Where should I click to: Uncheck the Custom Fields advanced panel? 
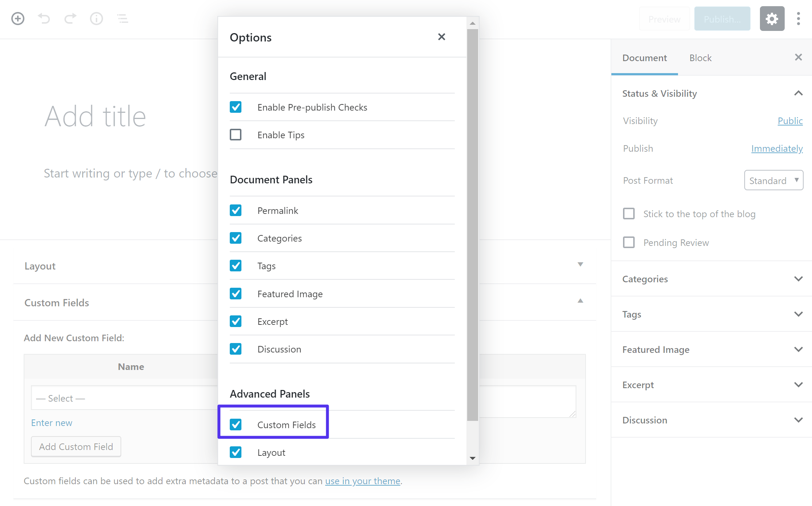236,425
